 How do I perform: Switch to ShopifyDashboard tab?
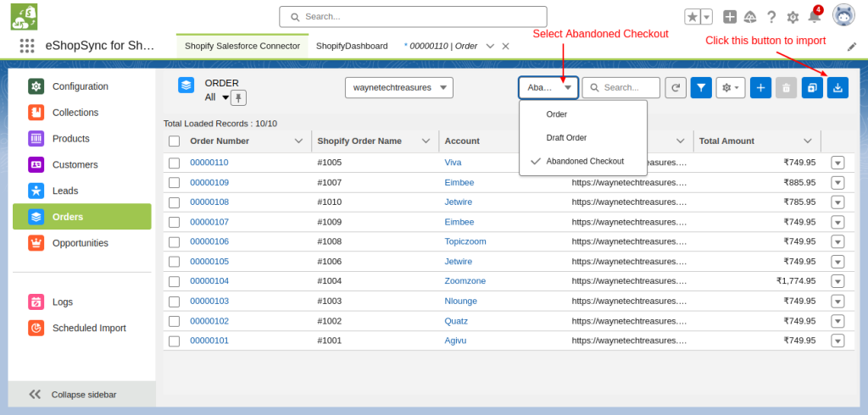pos(352,46)
